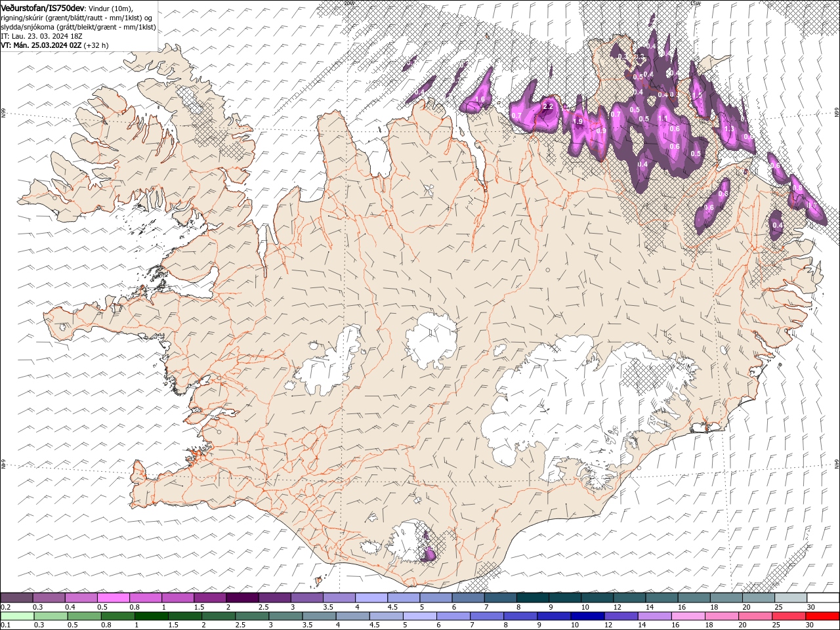
Task: Click the VT: Mán. 25.03.2024 02Z valid time
Action: (41, 45)
